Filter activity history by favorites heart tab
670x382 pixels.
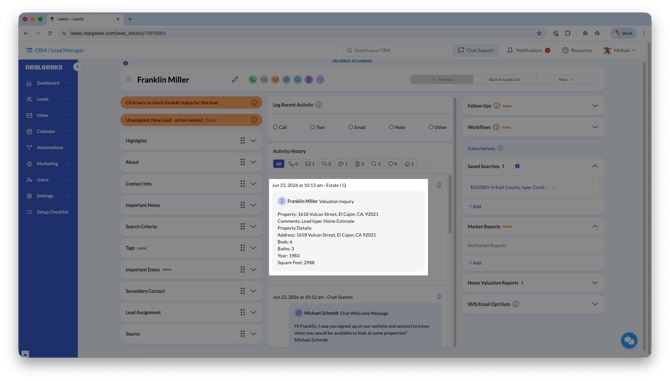click(x=392, y=164)
